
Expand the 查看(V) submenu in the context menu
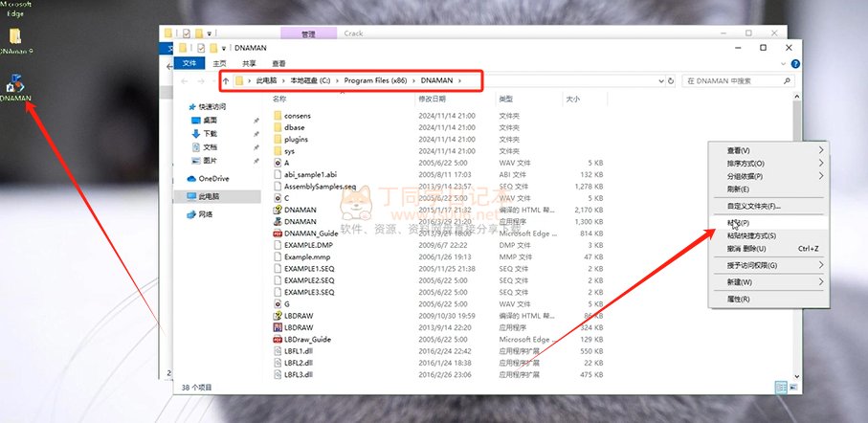pos(821,150)
